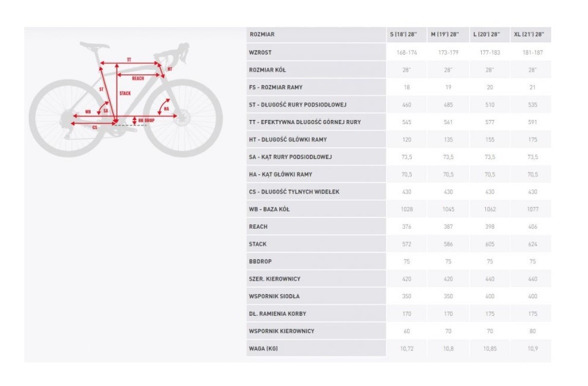Screen dimensions: 588x386
Task: Click the WZROST row label
Action: [x=260, y=53]
